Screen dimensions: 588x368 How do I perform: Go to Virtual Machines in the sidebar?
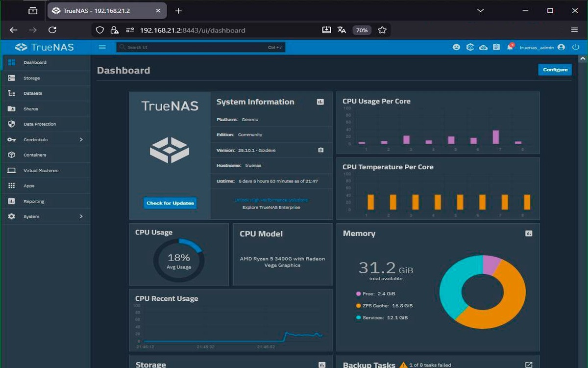[x=46, y=171]
